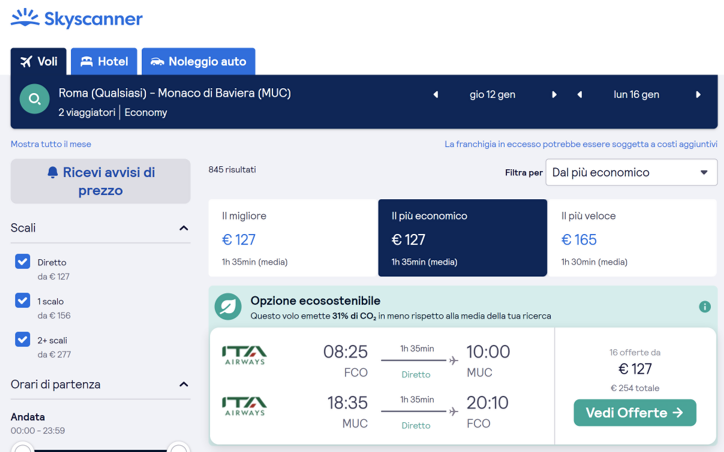
Task: Collapse the Orari di partenza section
Action: coord(183,384)
